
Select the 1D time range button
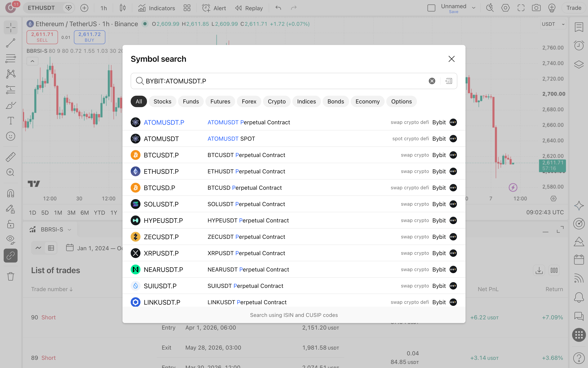click(x=32, y=212)
